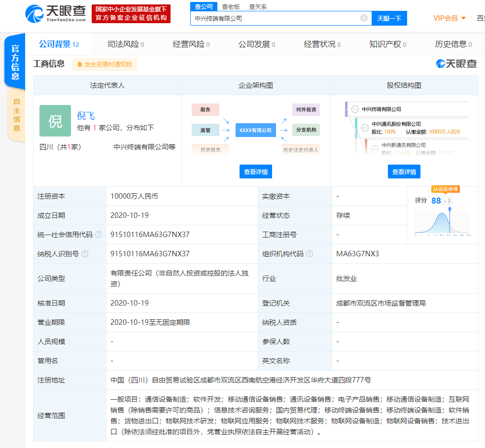This screenshot has height=448, width=485.
Task: Click 天眼查 watermark icon beside 工商信息 header
Action: point(440,64)
